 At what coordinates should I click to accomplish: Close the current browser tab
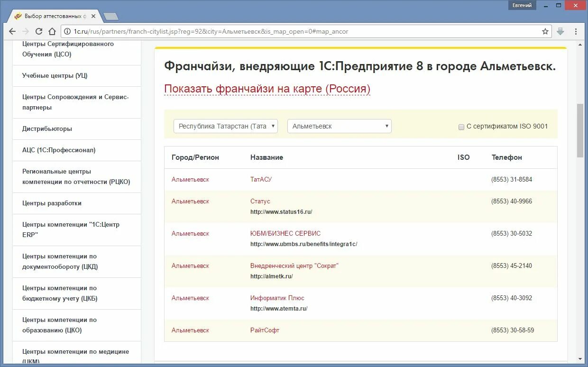tap(93, 16)
